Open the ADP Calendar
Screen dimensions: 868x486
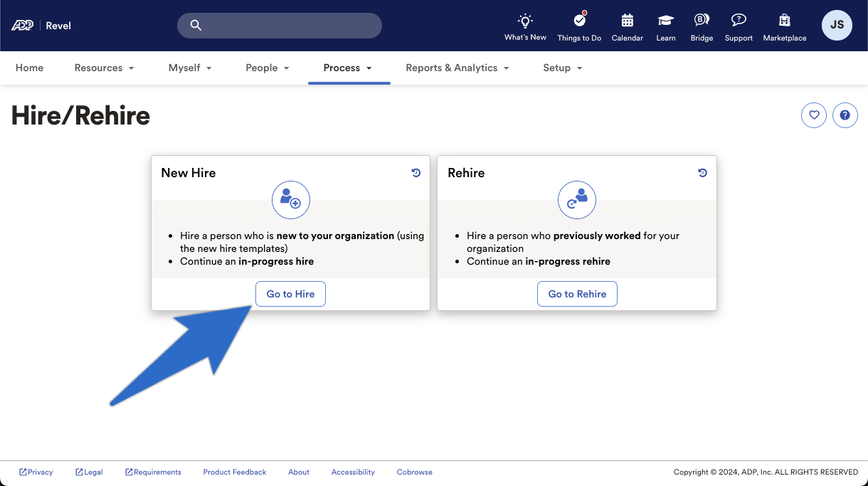tap(627, 25)
